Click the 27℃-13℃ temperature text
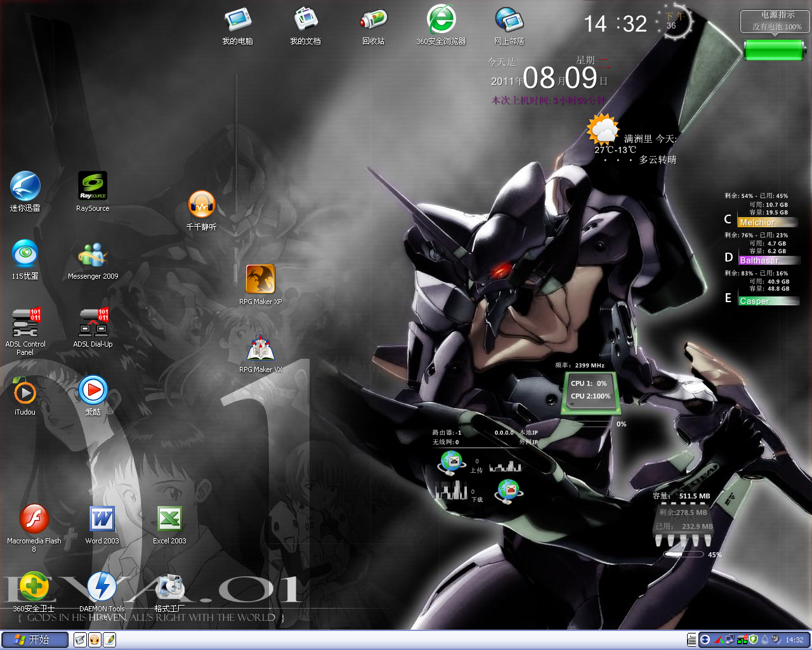 click(x=615, y=150)
